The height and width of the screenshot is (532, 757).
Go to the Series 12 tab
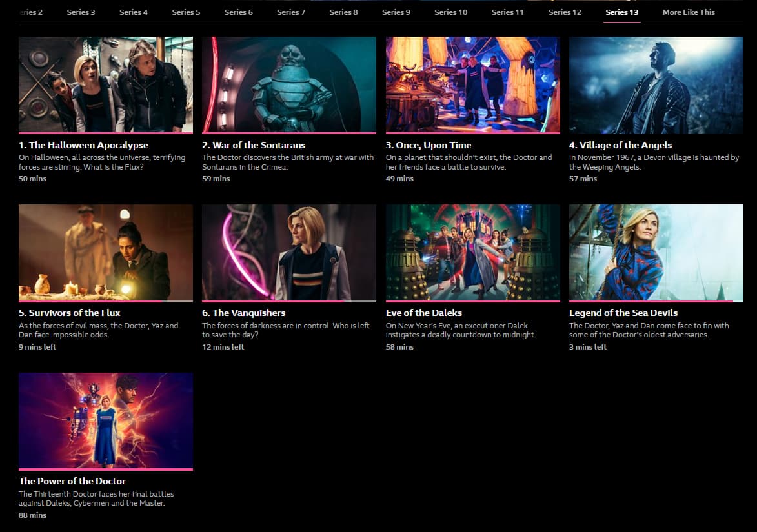tap(565, 12)
